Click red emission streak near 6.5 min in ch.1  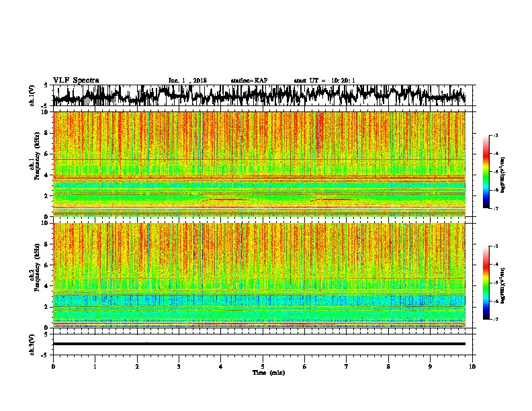[335, 199]
